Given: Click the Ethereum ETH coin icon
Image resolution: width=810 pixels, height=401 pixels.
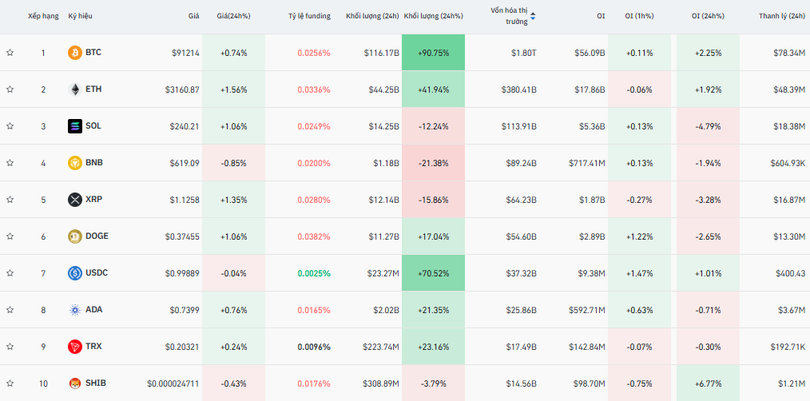Looking at the screenshot, I should [74, 89].
